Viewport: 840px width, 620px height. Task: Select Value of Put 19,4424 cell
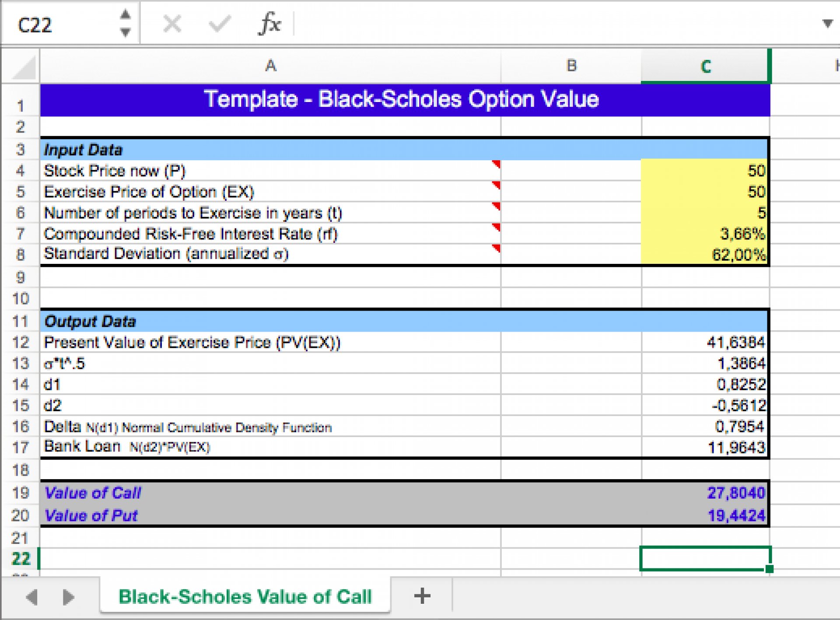click(704, 515)
